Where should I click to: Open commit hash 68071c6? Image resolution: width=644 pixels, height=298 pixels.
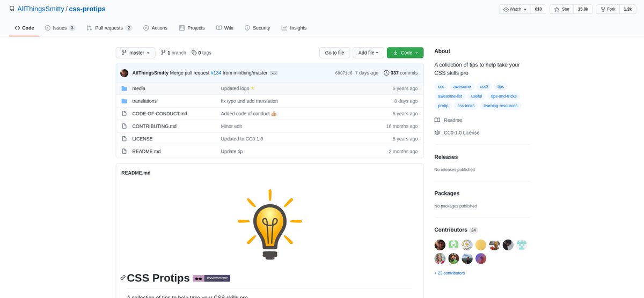[x=343, y=73]
